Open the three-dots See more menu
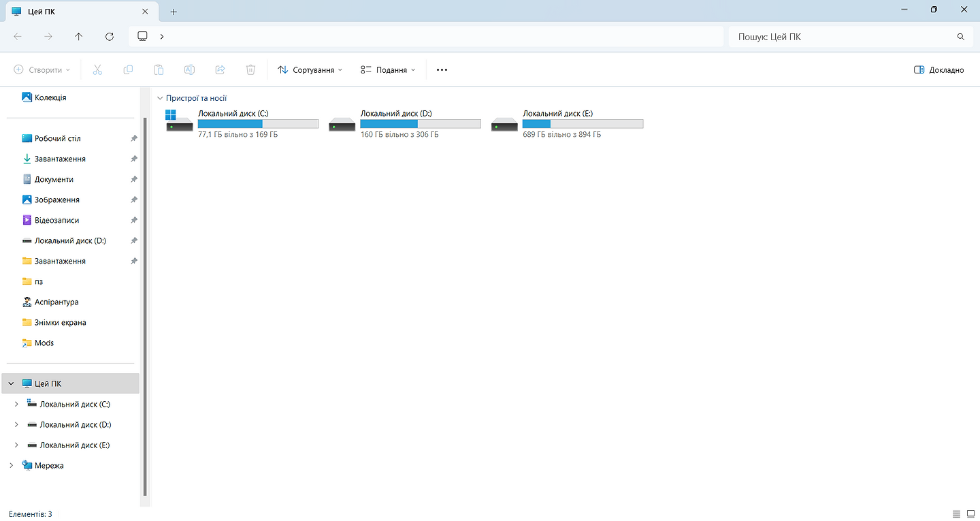 tap(442, 69)
